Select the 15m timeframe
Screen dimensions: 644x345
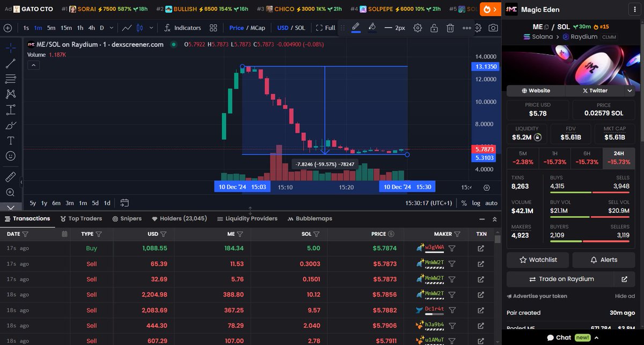click(66, 28)
